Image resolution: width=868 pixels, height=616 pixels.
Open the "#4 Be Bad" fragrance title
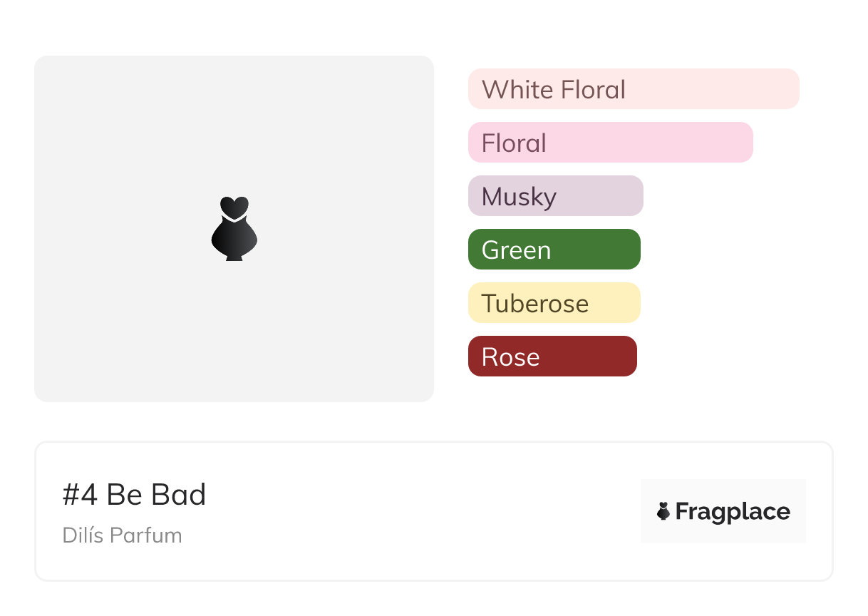point(134,495)
